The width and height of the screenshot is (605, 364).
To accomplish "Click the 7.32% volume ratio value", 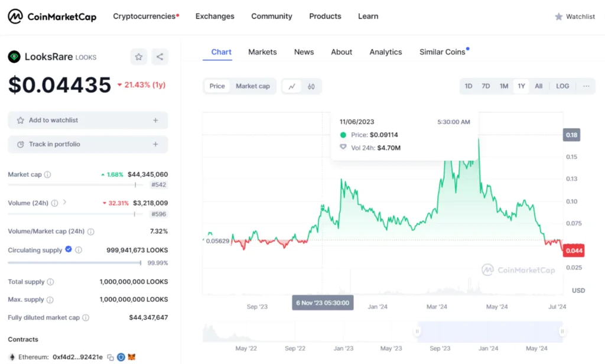I will coord(159,232).
